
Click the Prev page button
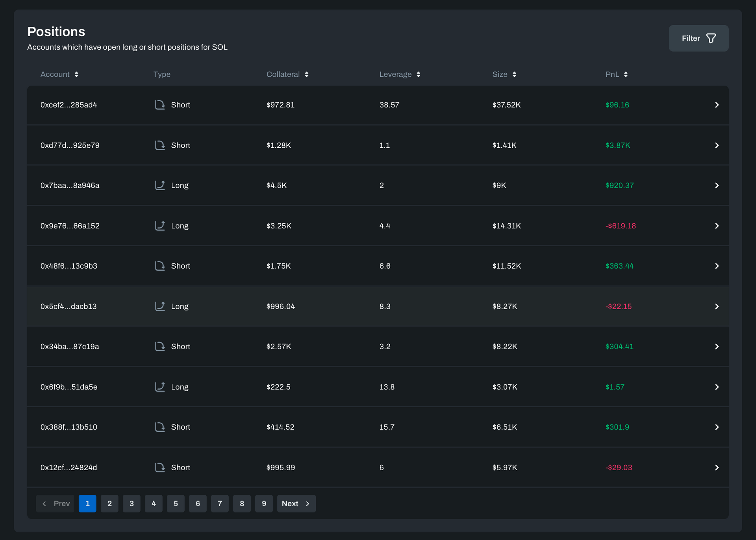point(55,503)
